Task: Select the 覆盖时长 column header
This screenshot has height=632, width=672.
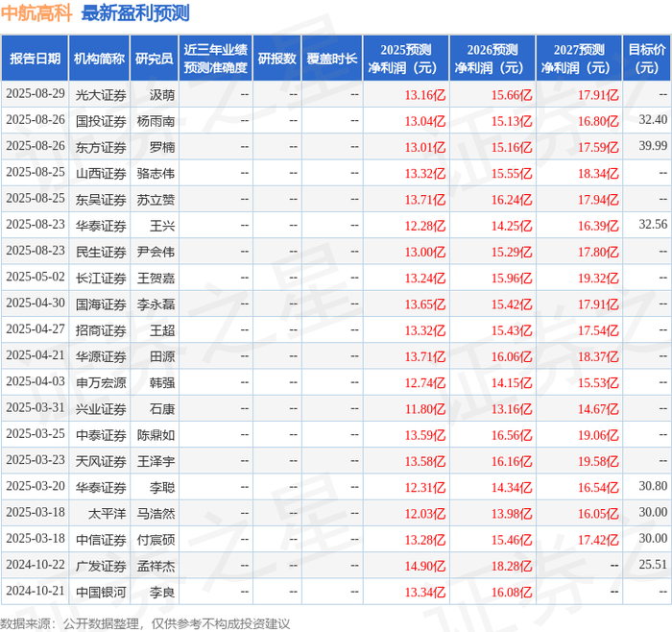Action: pyautogui.click(x=332, y=59)
